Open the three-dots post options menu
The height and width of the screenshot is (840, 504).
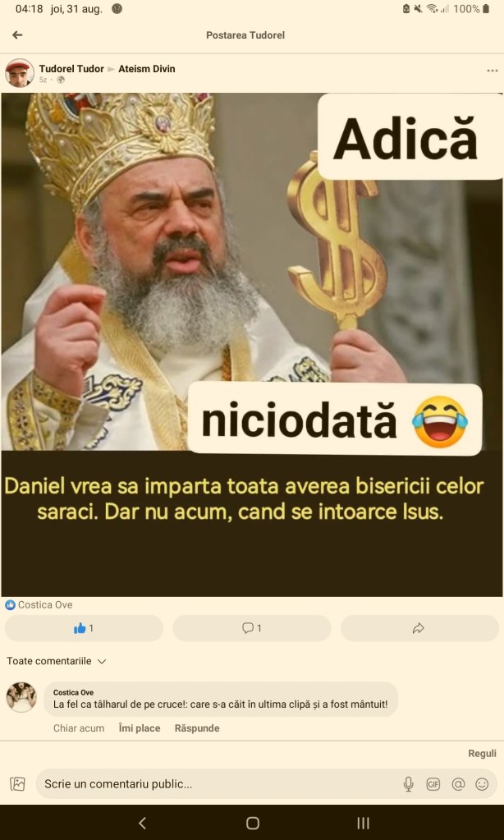click(493, 71)
